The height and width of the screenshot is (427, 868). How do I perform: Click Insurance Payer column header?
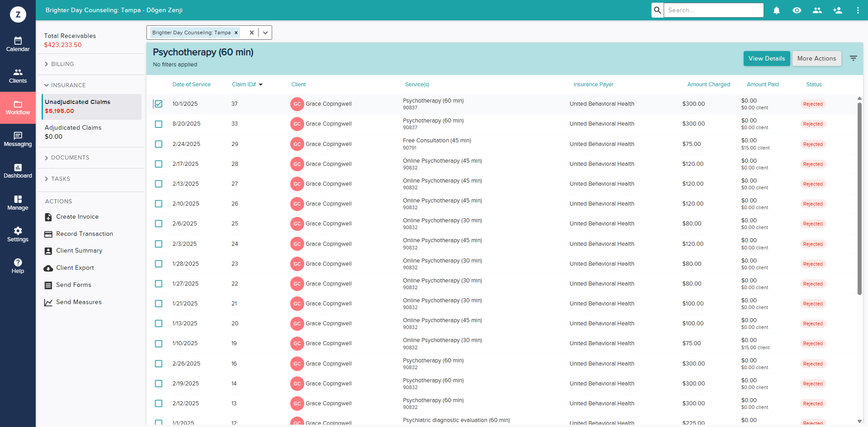(x=593, y=84)
